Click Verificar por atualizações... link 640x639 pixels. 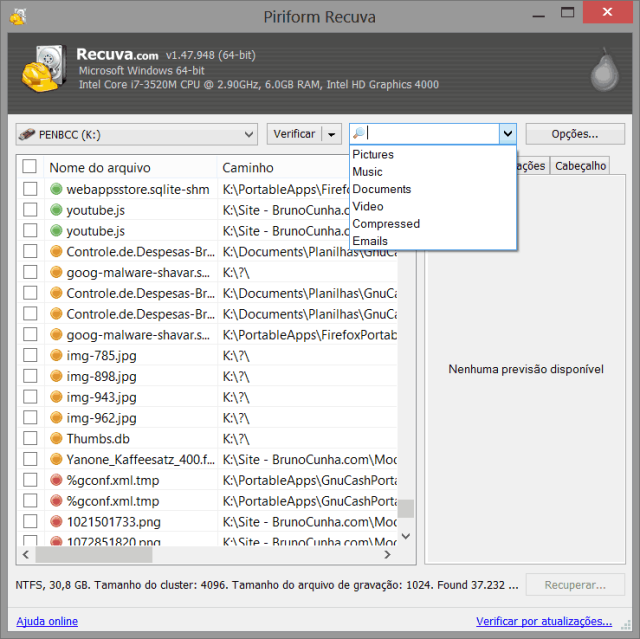pos(544,621)
